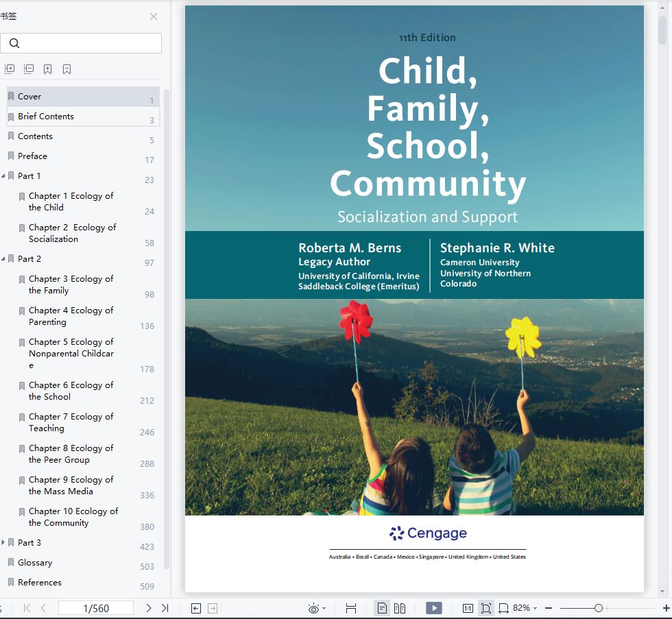Close the bookmarks panel
This screenshot has width=672, height=619.
[154, 16]
